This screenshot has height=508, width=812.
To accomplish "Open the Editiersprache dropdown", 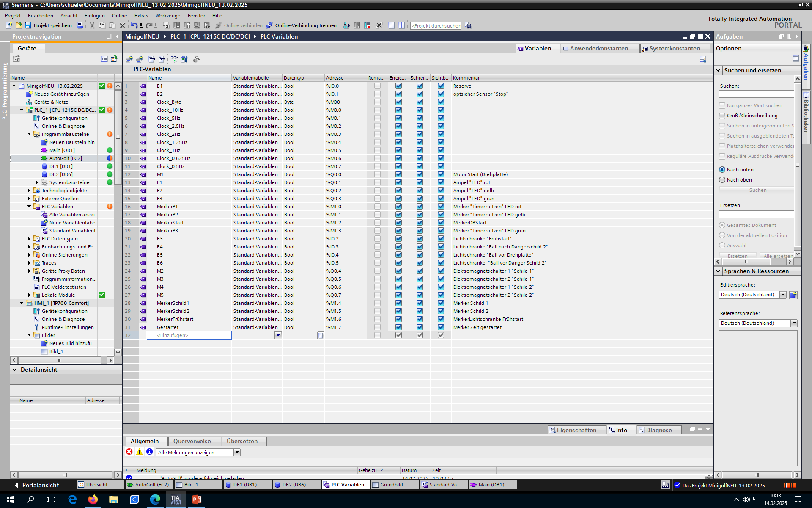I will click(x=783, y=295).
